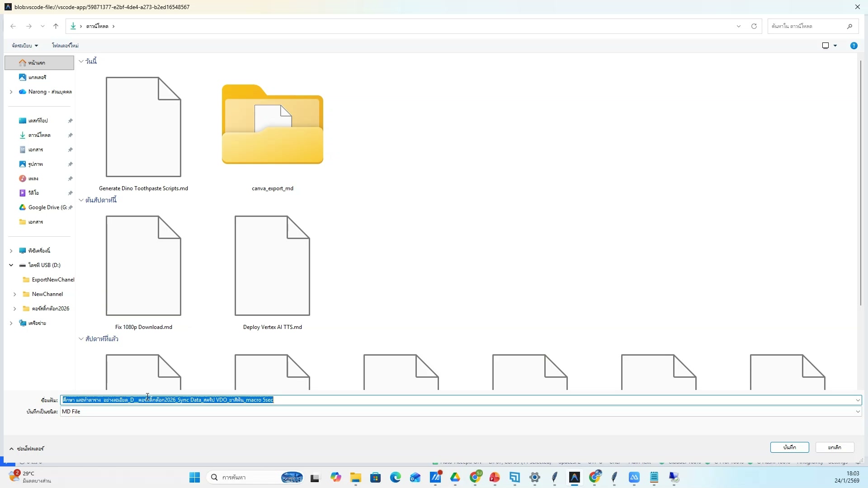Click the Back navigation arrow
Screen dimensions: 868x488
click(13, 26)
